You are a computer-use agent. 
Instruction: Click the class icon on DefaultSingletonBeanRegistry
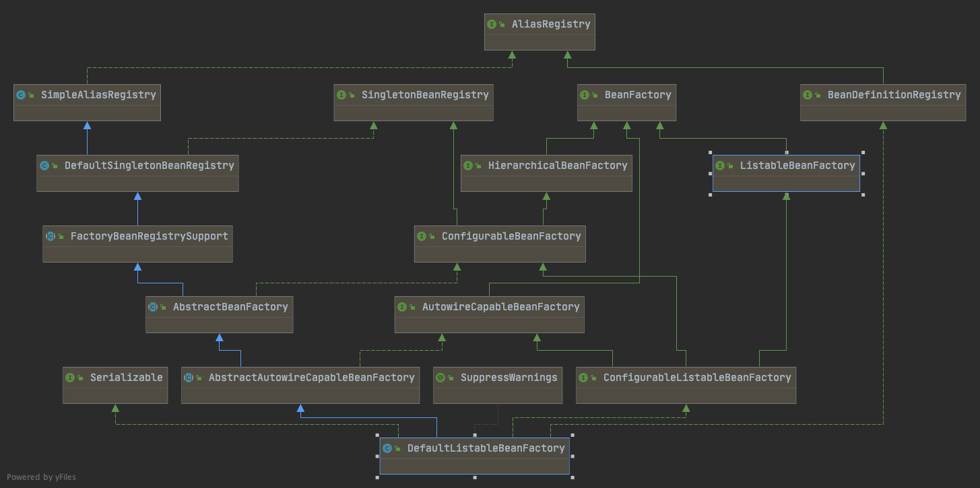point(45,165)
